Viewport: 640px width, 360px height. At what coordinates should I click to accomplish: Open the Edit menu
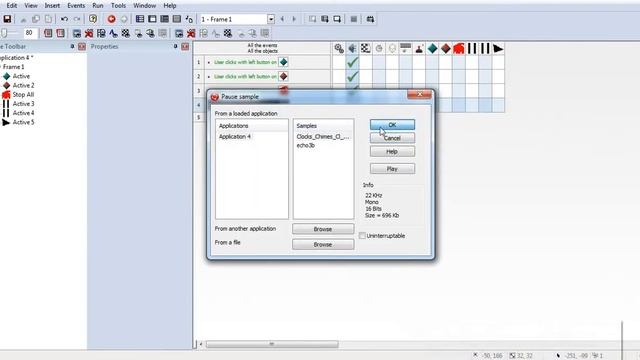pos(11,6)
